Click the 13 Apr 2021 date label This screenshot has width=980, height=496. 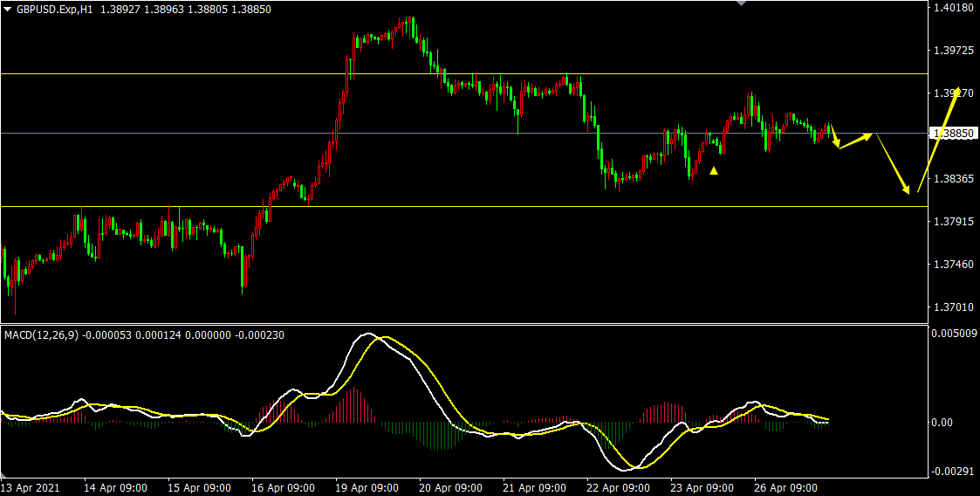[33, 487]
